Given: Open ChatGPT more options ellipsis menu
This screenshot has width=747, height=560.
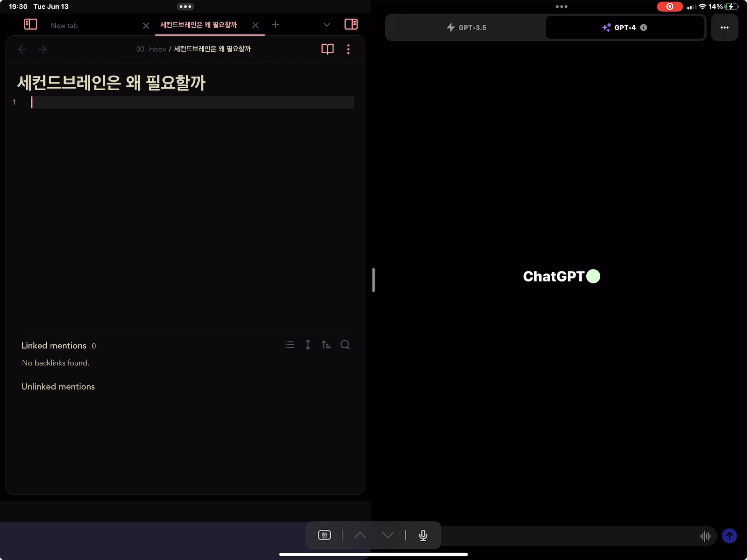Looking at the screenshot, I should click(724, 28).
